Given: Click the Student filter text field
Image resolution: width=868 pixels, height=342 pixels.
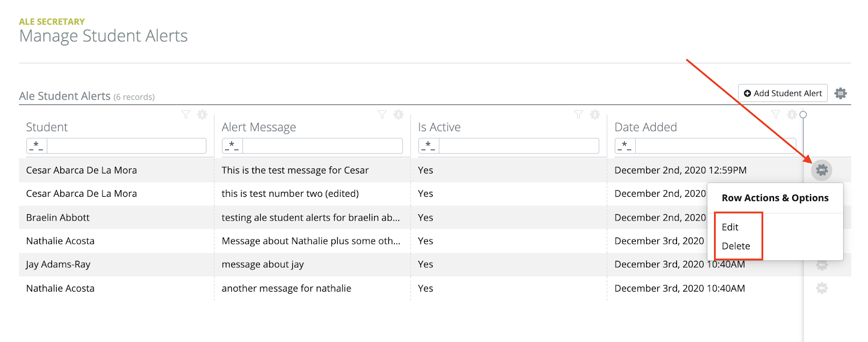Looking at the screenshot, I should point(126,145).
